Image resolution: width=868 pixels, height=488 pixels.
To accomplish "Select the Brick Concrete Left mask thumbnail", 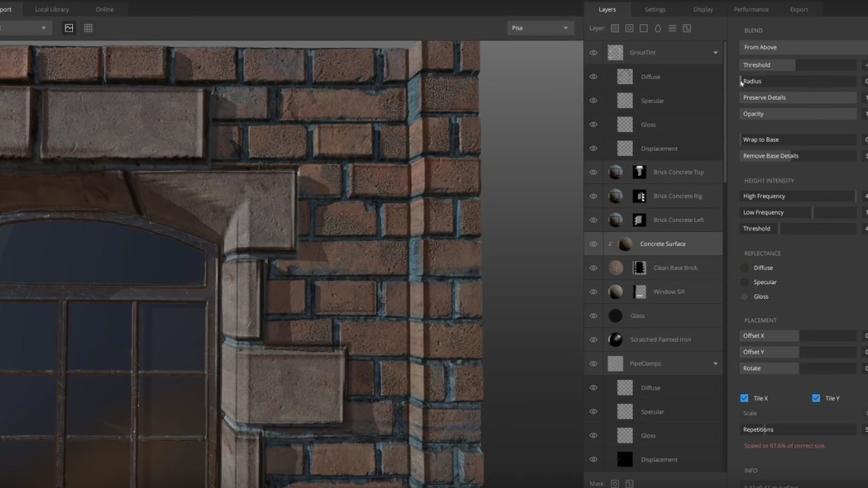I will (639, 220).
